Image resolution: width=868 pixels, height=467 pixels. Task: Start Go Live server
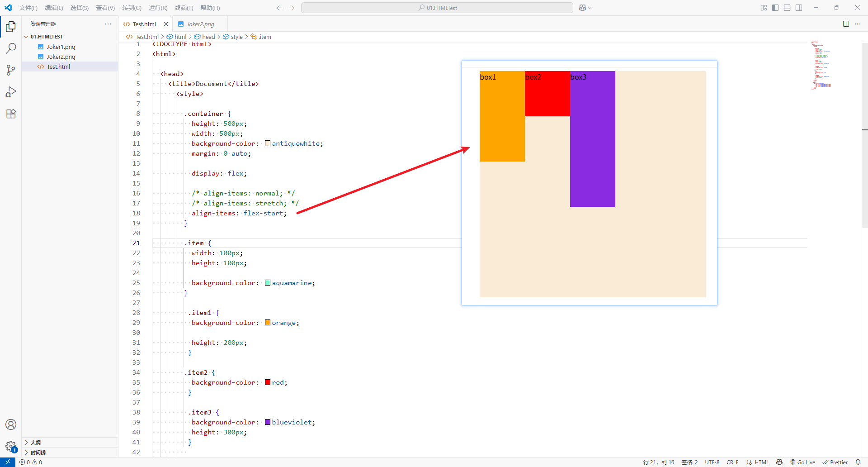pyautogui.click(x=802, y=462)
